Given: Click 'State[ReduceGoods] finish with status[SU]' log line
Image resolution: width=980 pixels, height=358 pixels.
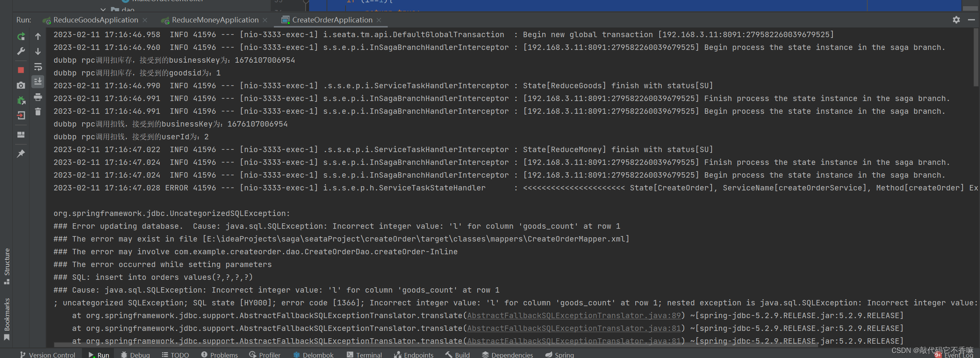Looking at the screenshot, I should [x=383, y=86].
